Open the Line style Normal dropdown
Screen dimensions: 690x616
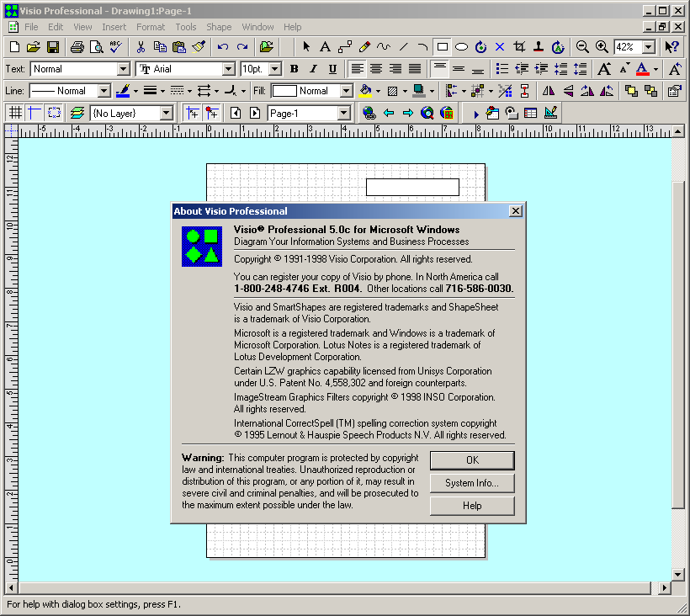click(104, 91)
